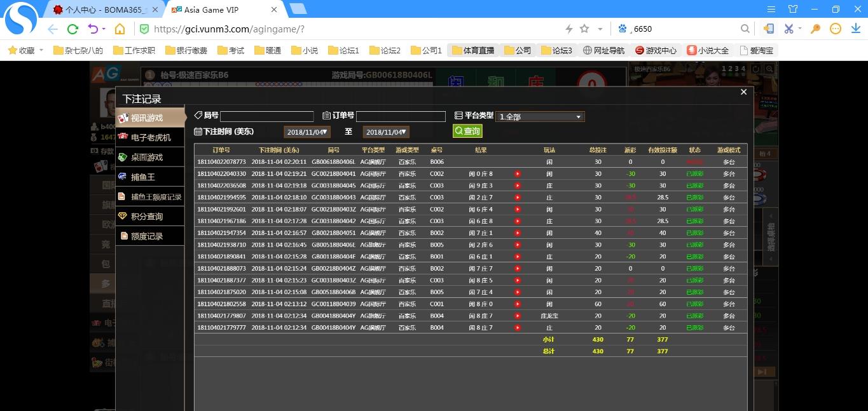
Task: Click the green 查询 button
Action: point(467,131)
